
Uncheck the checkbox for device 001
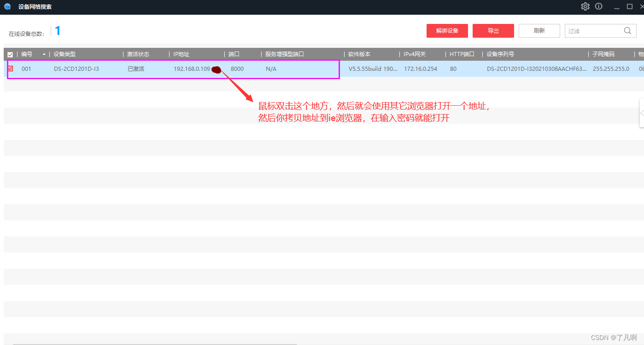coord(10,69)
